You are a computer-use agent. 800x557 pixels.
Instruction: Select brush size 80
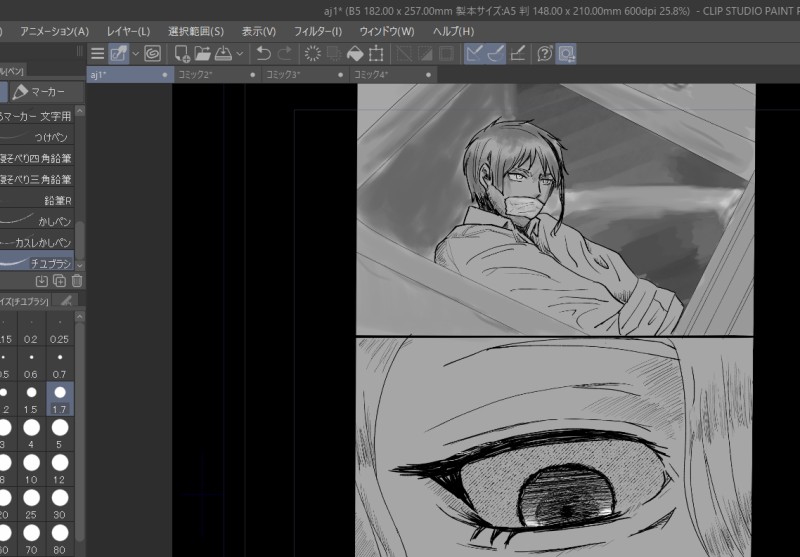[60, 540]
